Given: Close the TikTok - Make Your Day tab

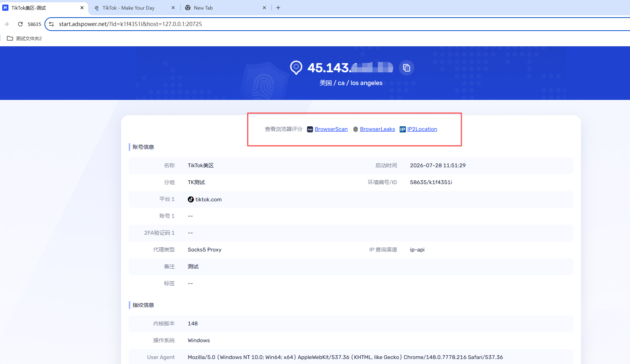Looking at the screenshot, I should coord(173,8).
